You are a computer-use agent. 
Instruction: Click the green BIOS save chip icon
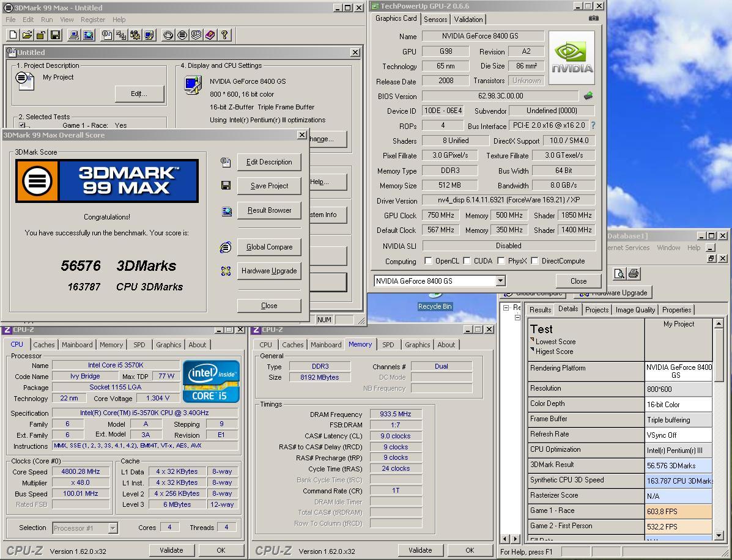(x=588, y=95)
